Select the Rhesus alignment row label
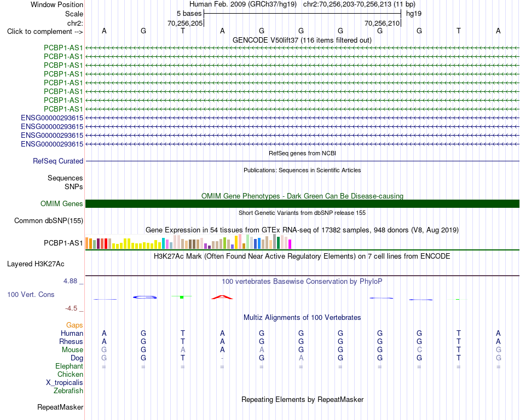Screen dimensions: 520x420 click(x=71, y=341)
